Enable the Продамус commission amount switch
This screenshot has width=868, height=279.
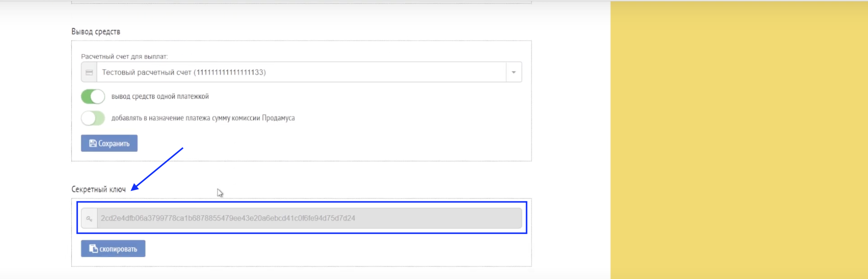pyautogui.click(x=93, y=118)
